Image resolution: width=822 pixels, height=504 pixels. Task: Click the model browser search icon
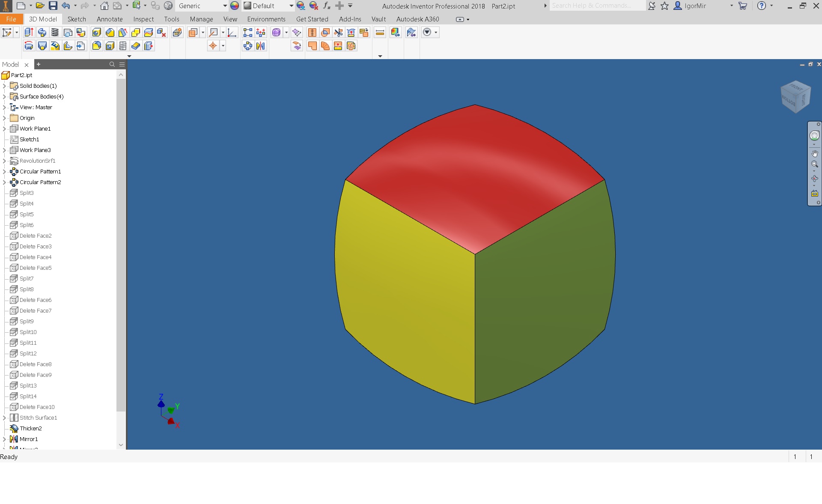111,64
